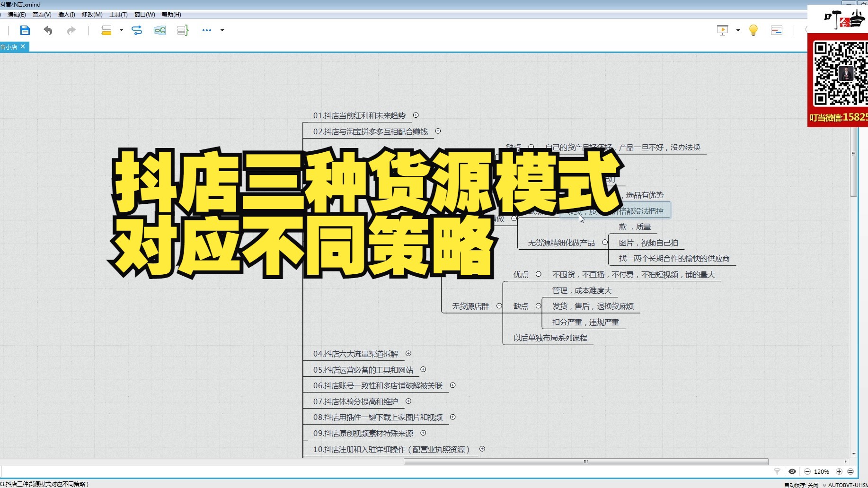Screen dimensions: 868x488
Task: Collapse the 无货源精细化做产品 branch
Action: pos(605,242)
